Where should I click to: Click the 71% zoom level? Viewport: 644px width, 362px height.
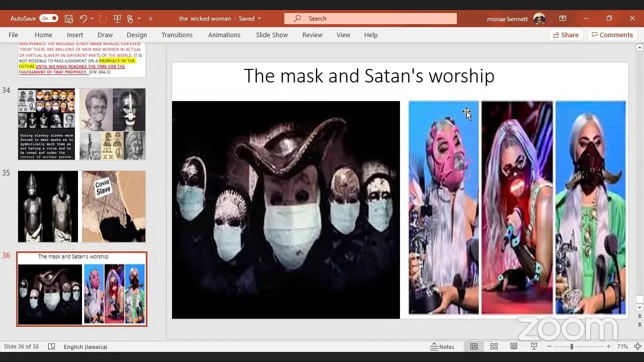(622, 347)
